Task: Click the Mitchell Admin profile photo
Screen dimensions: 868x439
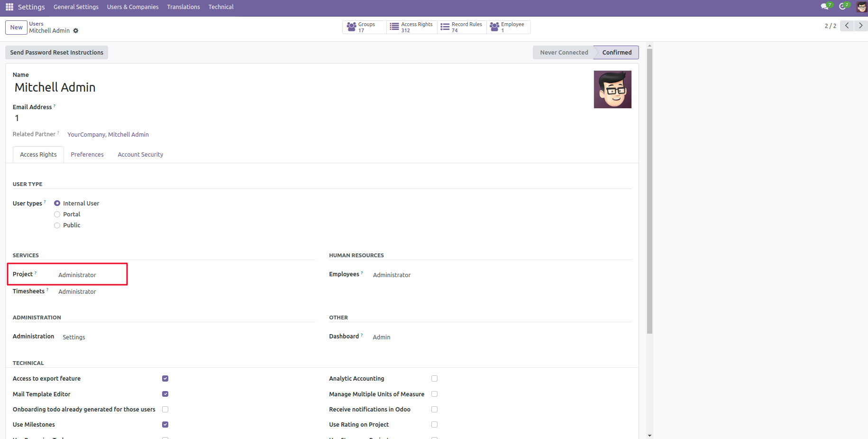Action: (612, 90)
